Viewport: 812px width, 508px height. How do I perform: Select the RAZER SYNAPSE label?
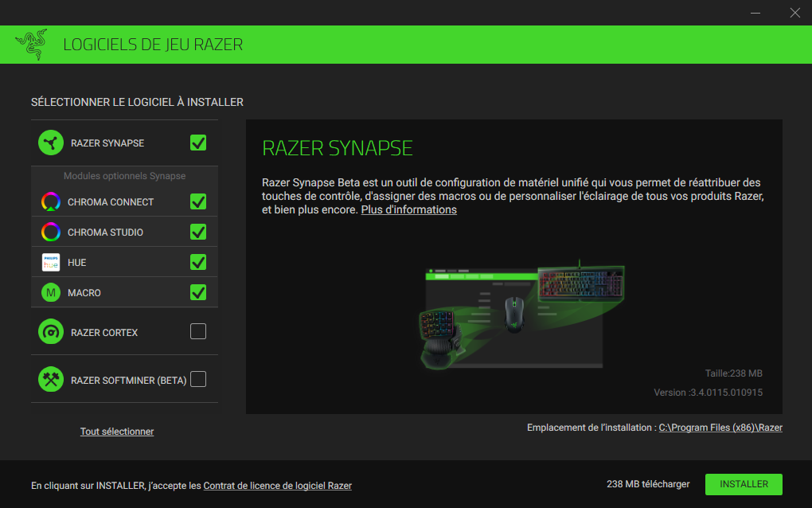(x=107, y=143)
